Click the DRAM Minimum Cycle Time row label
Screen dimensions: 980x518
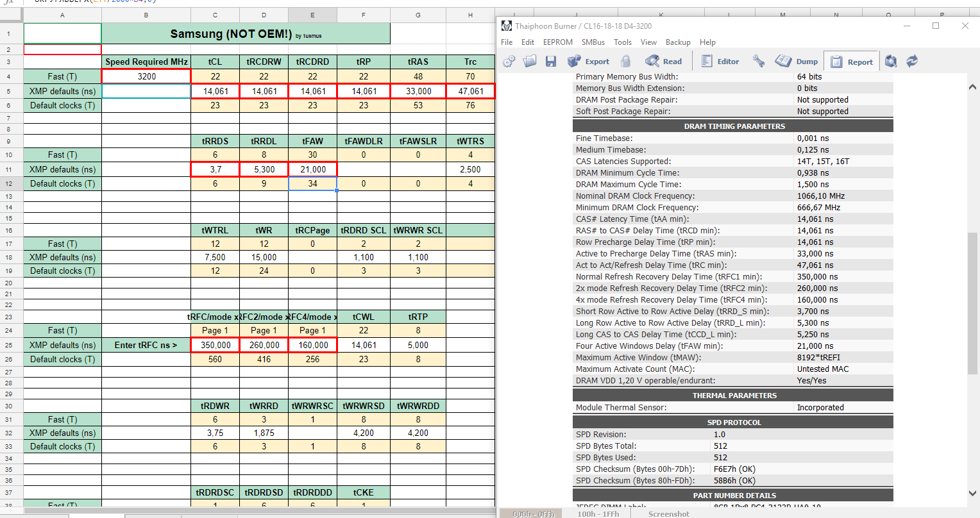point(627,173)
